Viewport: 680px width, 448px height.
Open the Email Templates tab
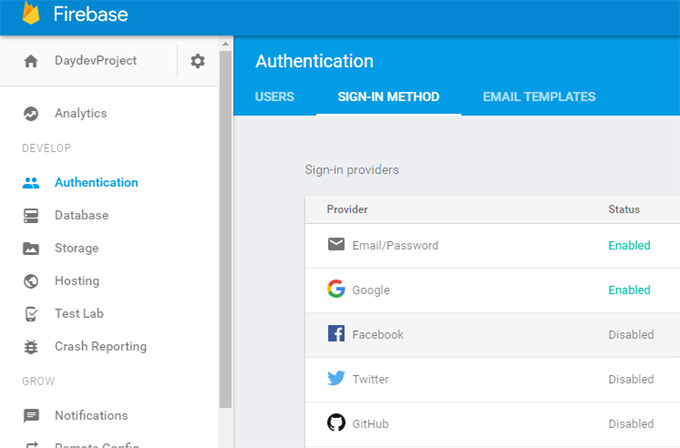(x=539, y=97)
